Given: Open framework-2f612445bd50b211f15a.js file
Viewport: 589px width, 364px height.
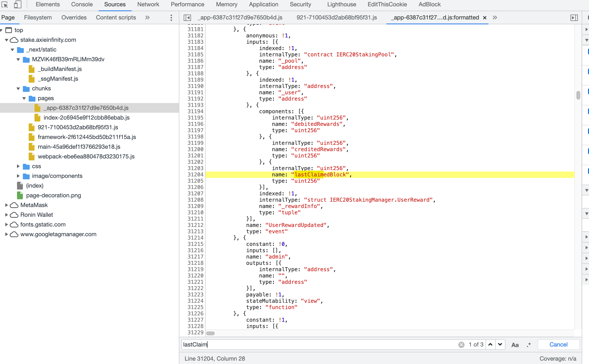Looking at the screenshot, I should pyautogui.click(x=87, y=137).
